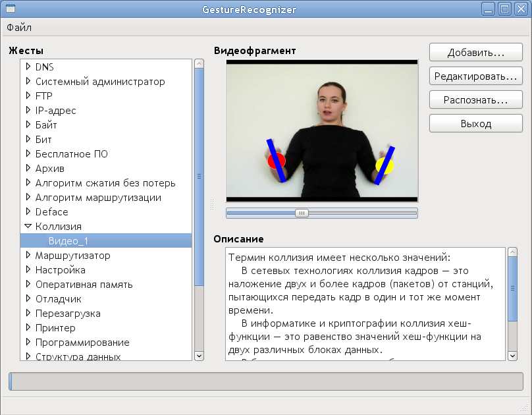The height and width of the screenshot is (415, 532).
Task: Click the window resize grip icon
Action: [x=525, y=408]
